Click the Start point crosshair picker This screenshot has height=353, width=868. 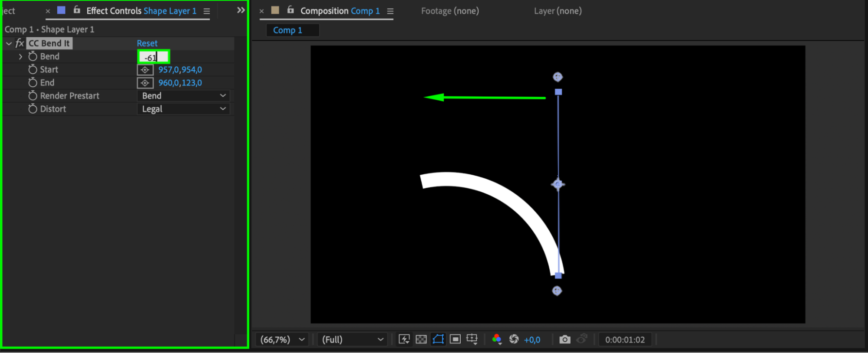point(145,70)
